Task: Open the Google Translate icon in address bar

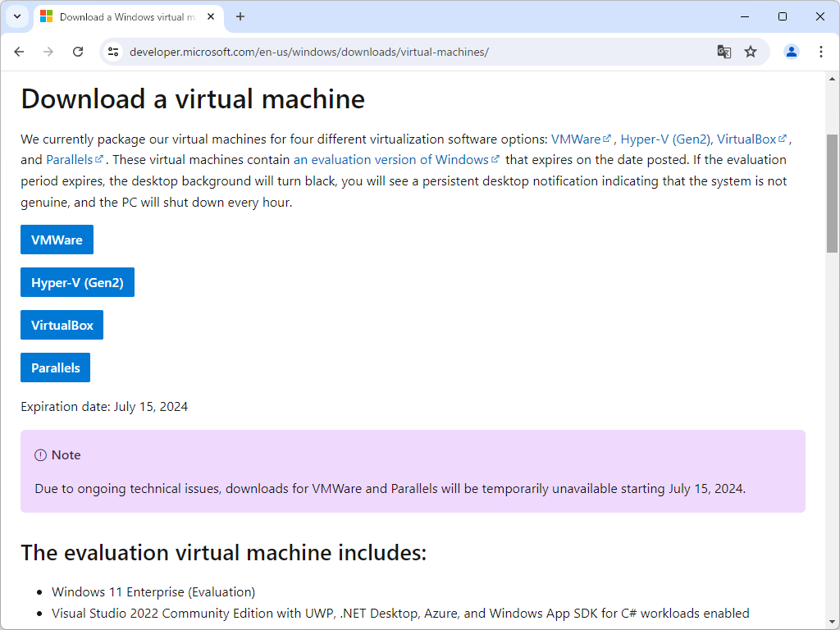Action: [724, 51]
